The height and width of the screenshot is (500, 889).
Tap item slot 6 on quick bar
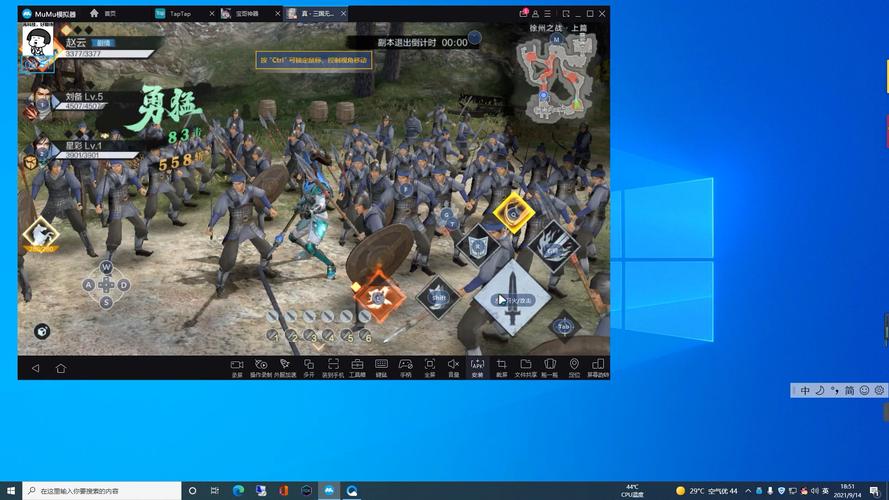click(x=365, y=336)
